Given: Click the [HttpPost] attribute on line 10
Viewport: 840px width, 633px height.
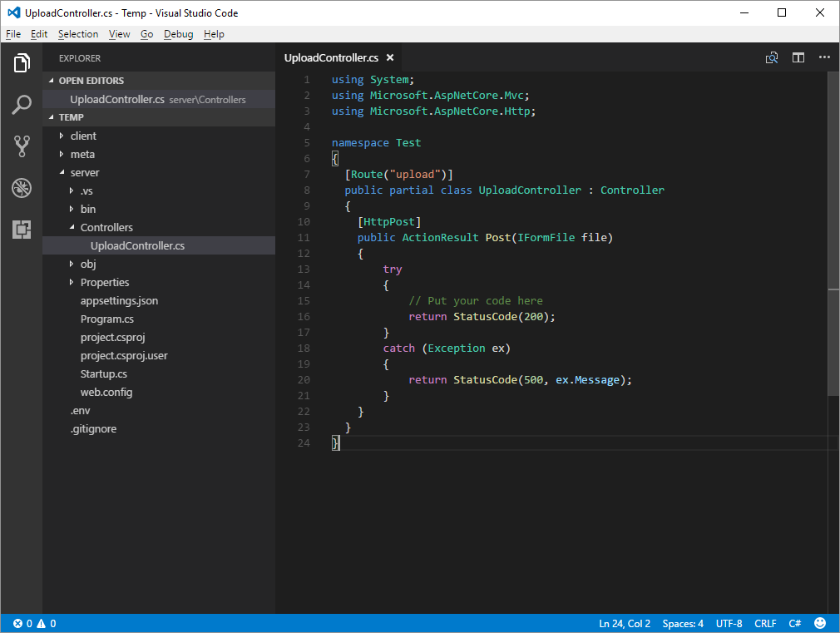Looking at the screenshot, I should click(389, 221).
